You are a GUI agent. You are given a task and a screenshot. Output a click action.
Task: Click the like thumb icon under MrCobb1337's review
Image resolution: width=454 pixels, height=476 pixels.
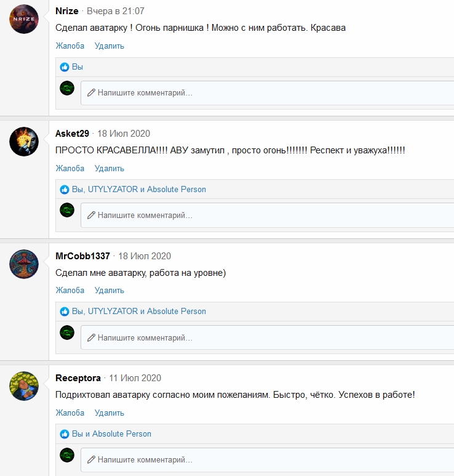pyautogui.click(x=65, y=312)
